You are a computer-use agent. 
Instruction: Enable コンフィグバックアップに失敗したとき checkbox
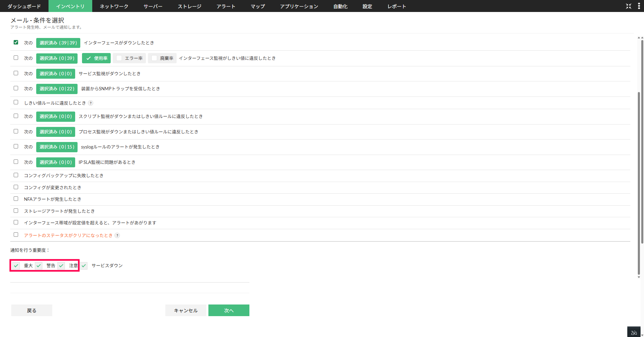16,175
